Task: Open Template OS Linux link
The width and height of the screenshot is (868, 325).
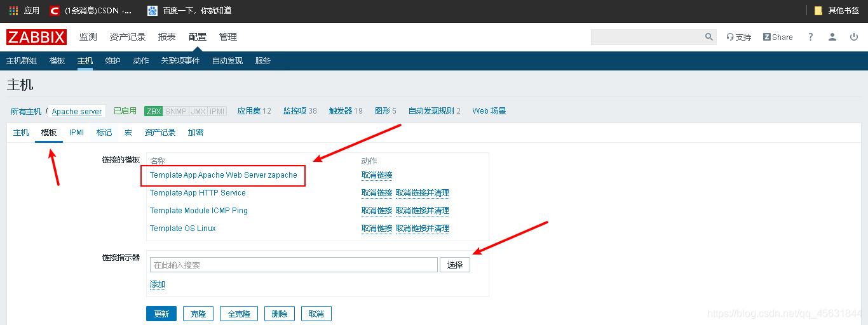Action: click(x=183, y=229)
